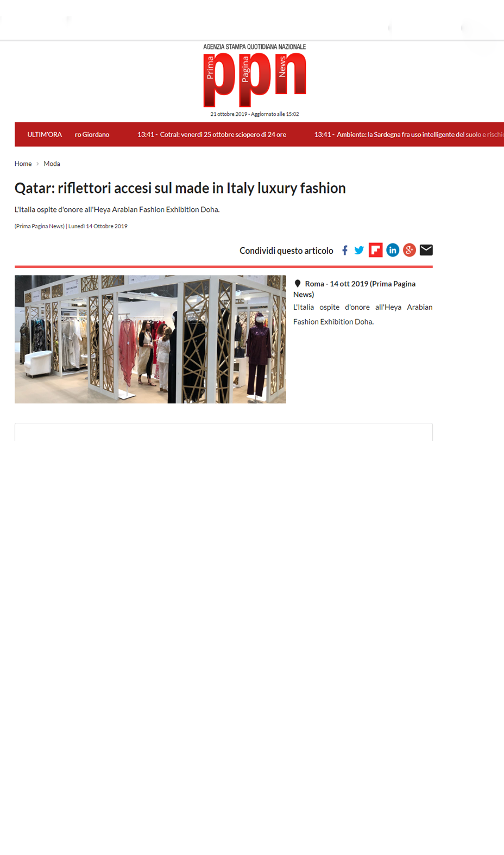Share article on Facebook icon

345,250
